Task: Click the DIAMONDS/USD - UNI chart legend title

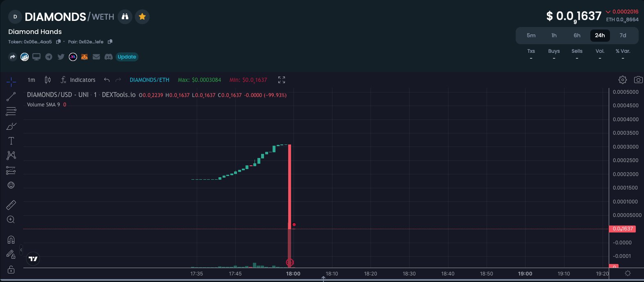Action: click(81, 95)
